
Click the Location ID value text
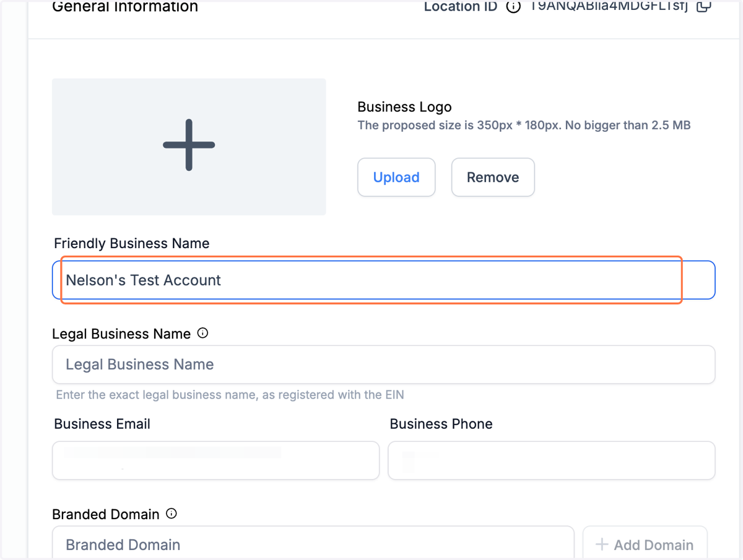pos(609,7)
